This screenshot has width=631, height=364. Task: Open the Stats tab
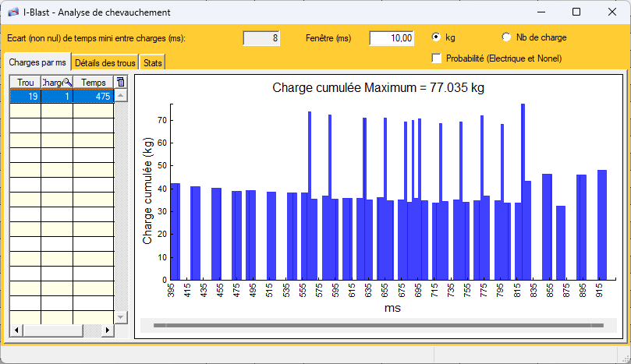click(153, 62)
